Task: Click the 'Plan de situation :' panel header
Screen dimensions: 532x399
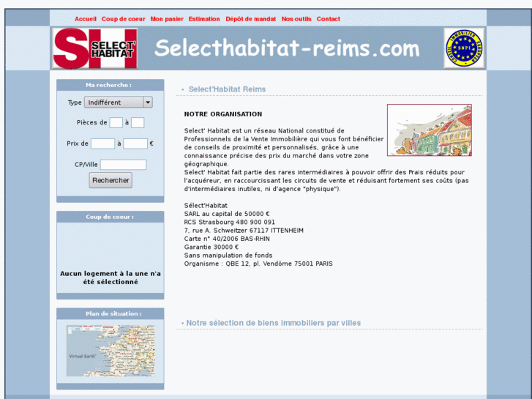Action: (x=110, y=314)
